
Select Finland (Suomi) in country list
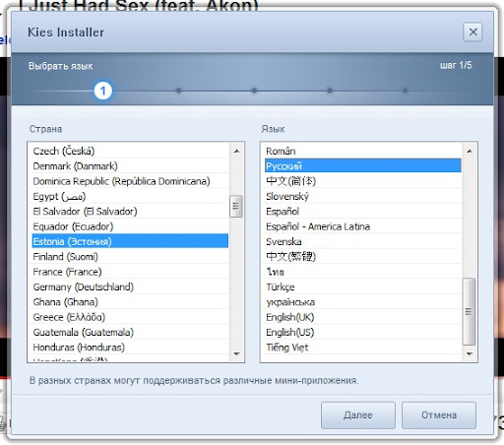coord(130,257)
